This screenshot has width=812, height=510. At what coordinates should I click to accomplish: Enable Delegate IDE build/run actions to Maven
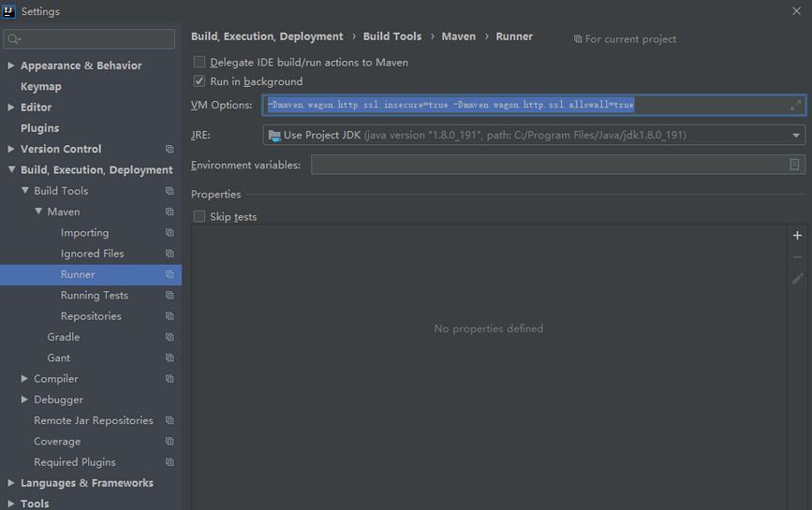pos(199,62)
